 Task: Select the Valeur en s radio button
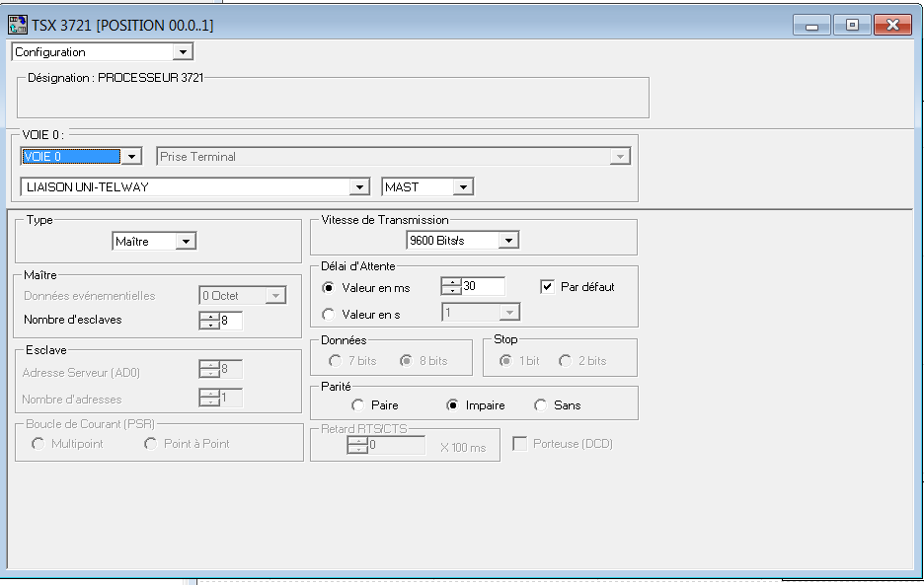[329, 314]
